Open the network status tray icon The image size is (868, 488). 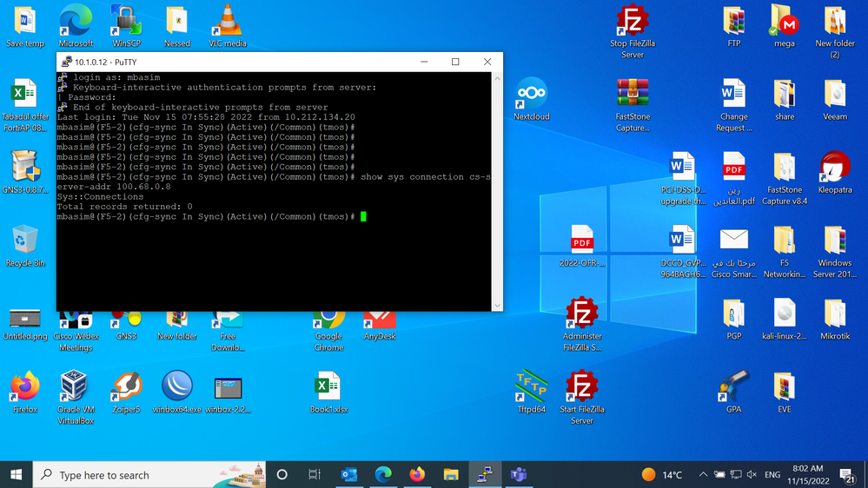pos(735,475)
